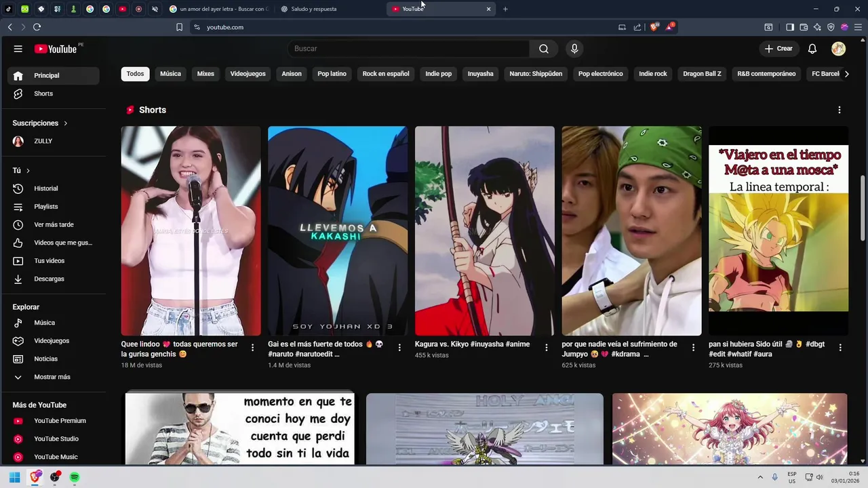Image resolution: width=868 pixels, height=488 pixels.
Task: Open the por que nadie veía title
Action: (619, 349)
